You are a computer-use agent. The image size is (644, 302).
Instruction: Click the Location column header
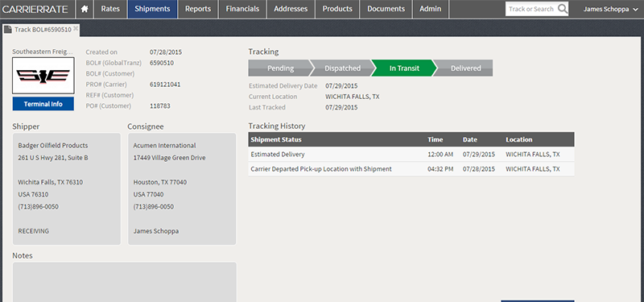tap(519, 139)
